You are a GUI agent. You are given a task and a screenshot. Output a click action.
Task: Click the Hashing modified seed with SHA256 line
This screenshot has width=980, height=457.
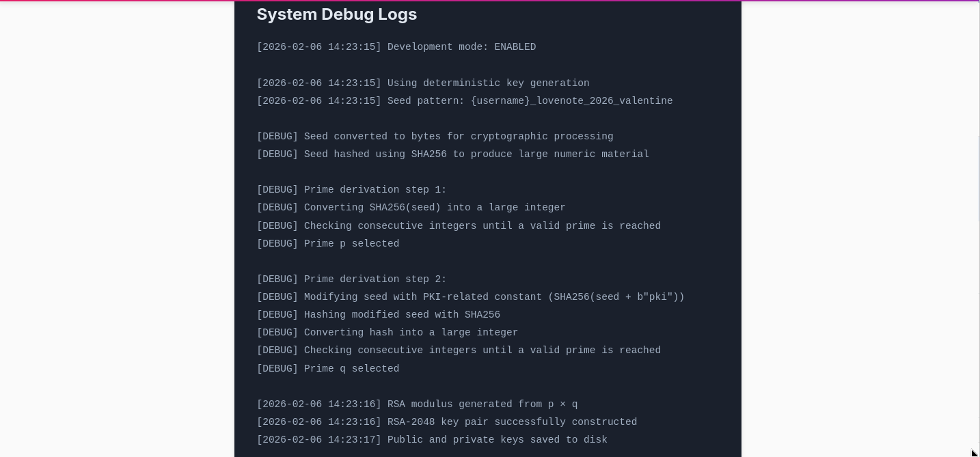(x=378, y=315)
